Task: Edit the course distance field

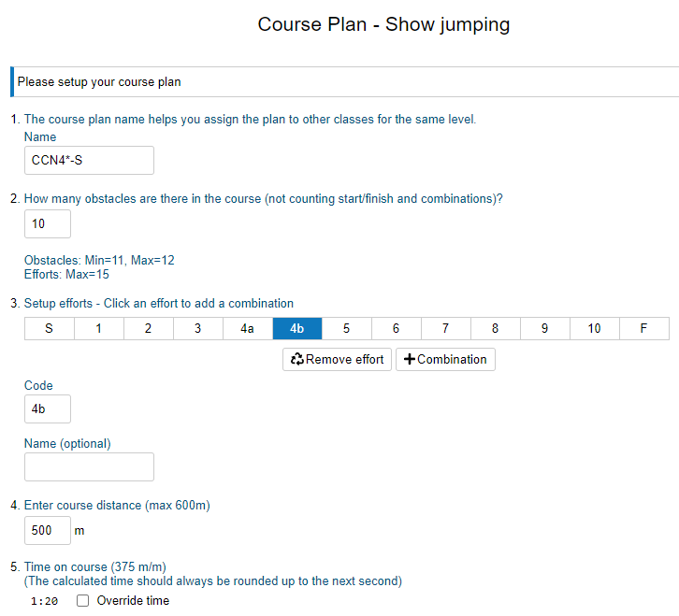Action: click(48, 530)
